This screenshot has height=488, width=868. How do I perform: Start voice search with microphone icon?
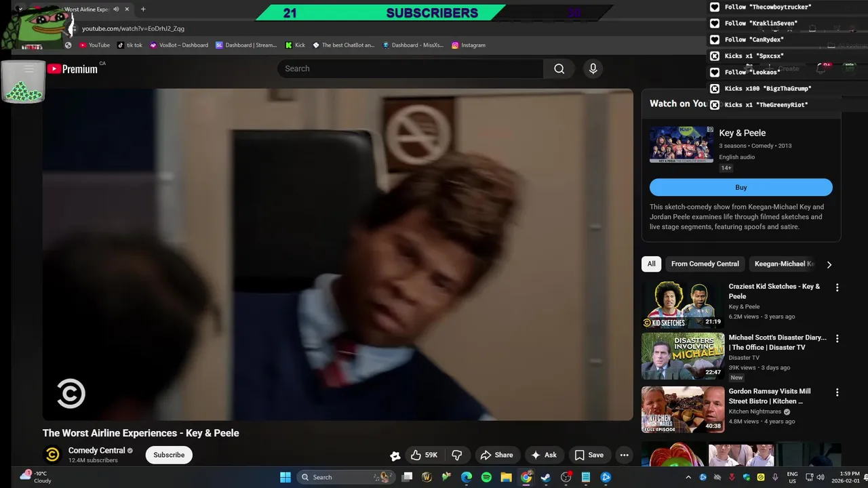(x=593, y=68)
